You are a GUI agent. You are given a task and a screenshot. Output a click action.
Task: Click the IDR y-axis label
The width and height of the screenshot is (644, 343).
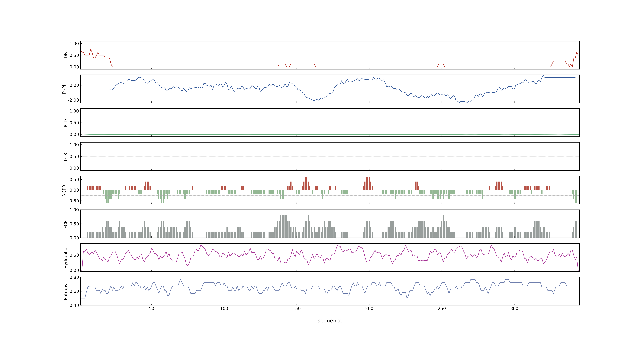pos(66,55)
